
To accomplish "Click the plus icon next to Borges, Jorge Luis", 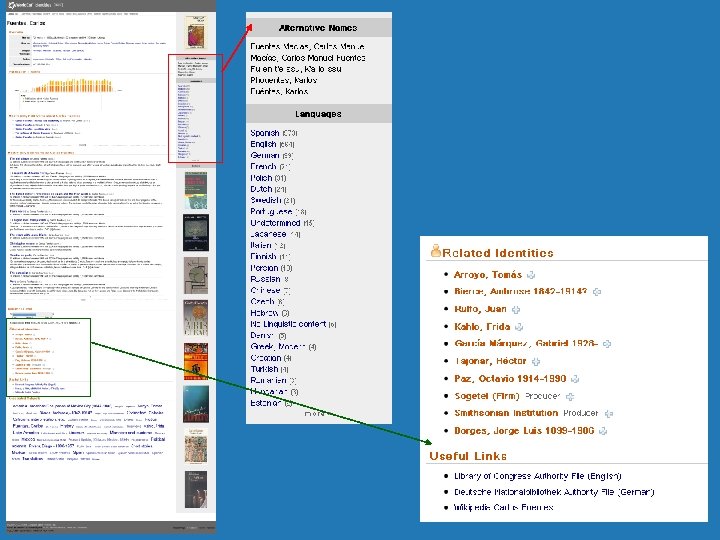I will click(603, 431).
